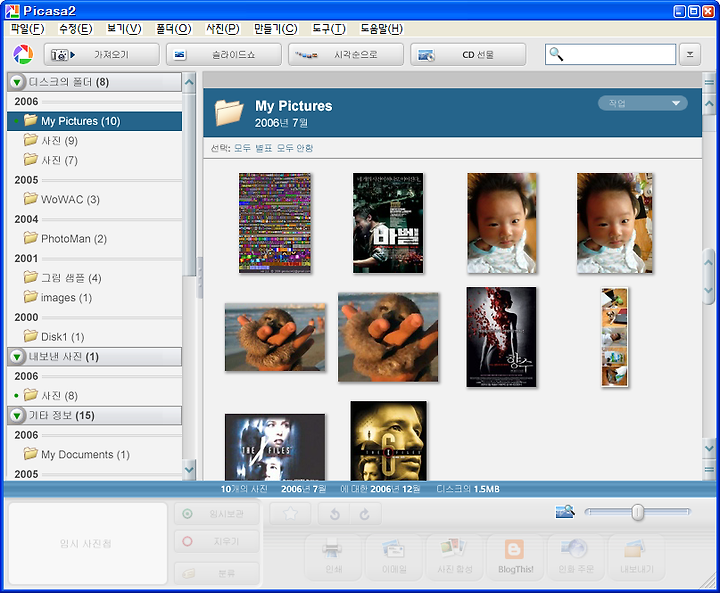This screenshot has width=720, height=593.
Task: Click the Picasa pinwheel logo icon
Action: [22, 54]
